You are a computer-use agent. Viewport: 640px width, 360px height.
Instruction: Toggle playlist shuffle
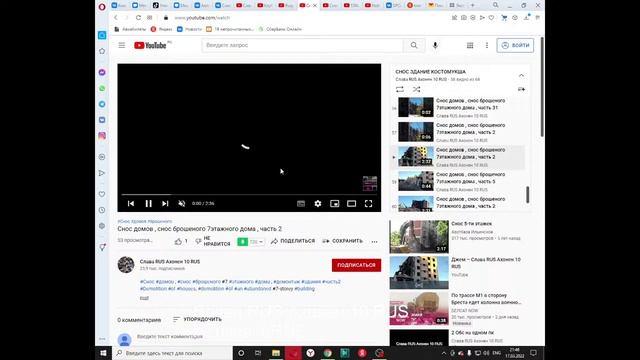click(416, 89)
